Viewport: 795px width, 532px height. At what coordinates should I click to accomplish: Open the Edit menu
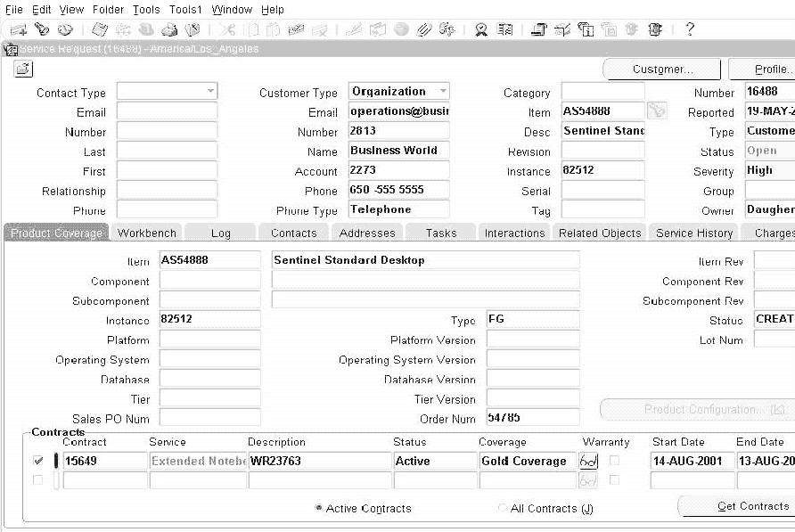pos(42,9)
